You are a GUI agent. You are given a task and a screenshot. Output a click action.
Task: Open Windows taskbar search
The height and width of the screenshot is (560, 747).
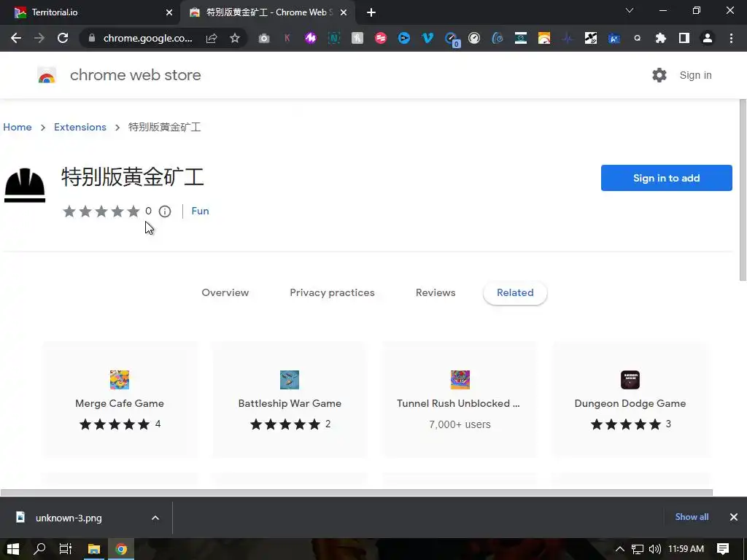[x=39, y=549]
